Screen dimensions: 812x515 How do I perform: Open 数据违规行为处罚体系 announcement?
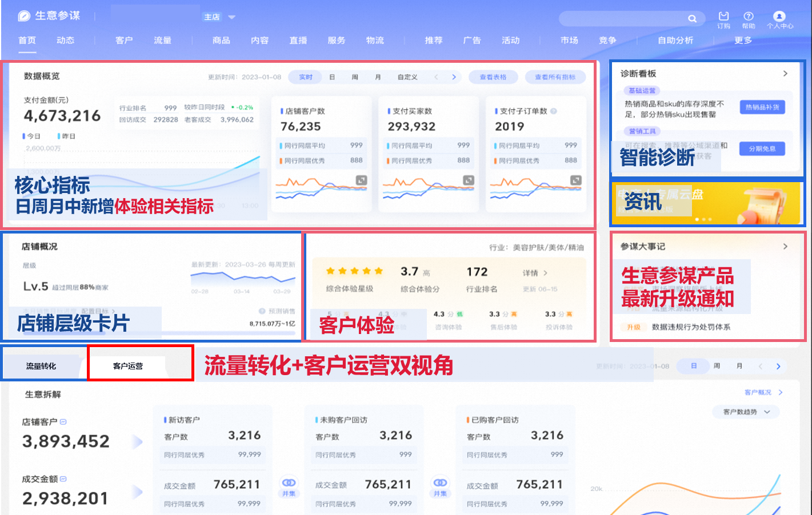(691, 327)
